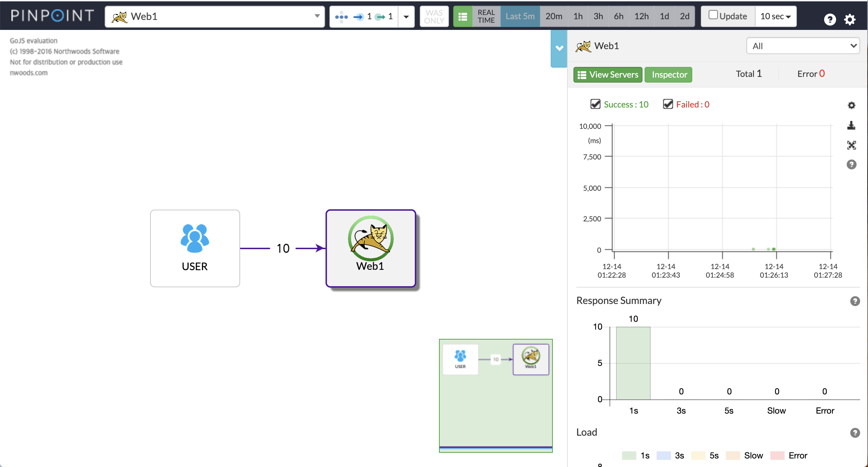Enable the Update checkbox
The width and height of the screenshot is (868, 467).
713,15
